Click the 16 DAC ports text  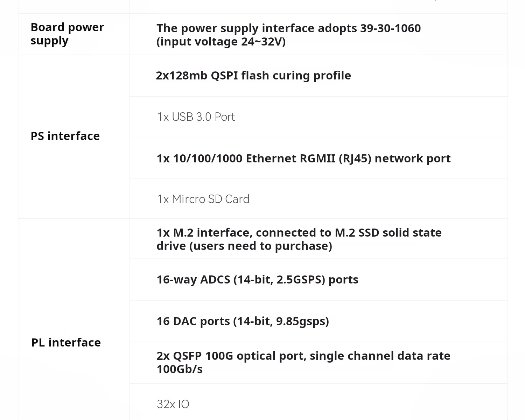pyautogui.click(x=193, y=321)
